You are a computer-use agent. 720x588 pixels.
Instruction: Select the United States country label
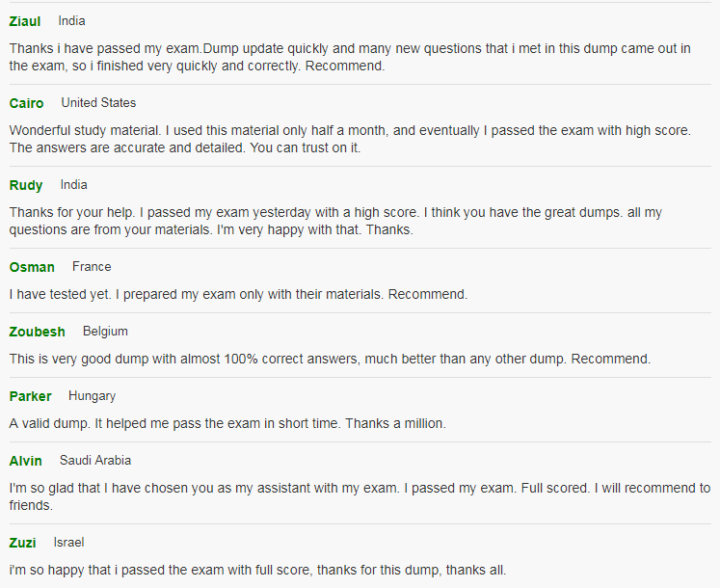98,103
